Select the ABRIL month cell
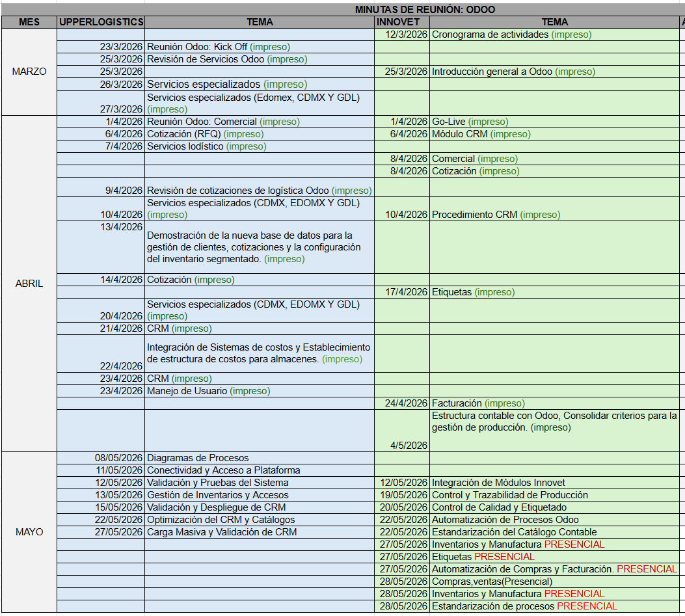The image size is (685, 616). tap(29, 284)
